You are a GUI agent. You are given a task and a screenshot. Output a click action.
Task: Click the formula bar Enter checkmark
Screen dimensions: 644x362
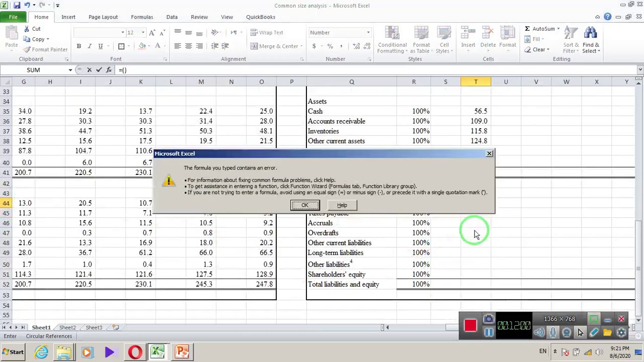pyautogui.click(x=99, y=70)
